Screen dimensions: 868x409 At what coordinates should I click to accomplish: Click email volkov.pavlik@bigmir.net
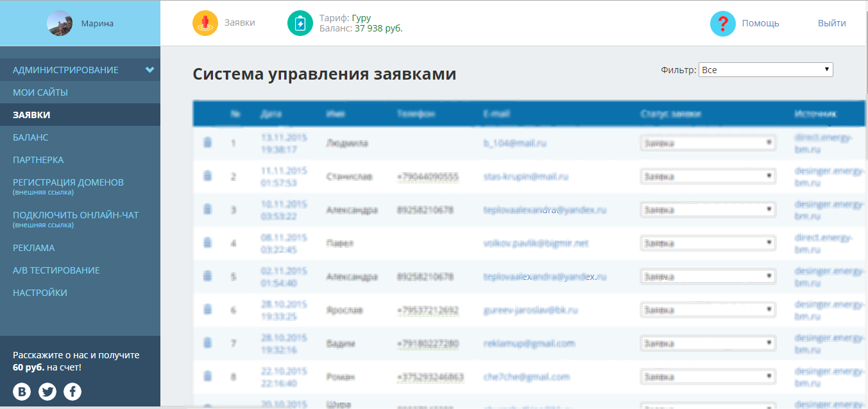[536, 243]
